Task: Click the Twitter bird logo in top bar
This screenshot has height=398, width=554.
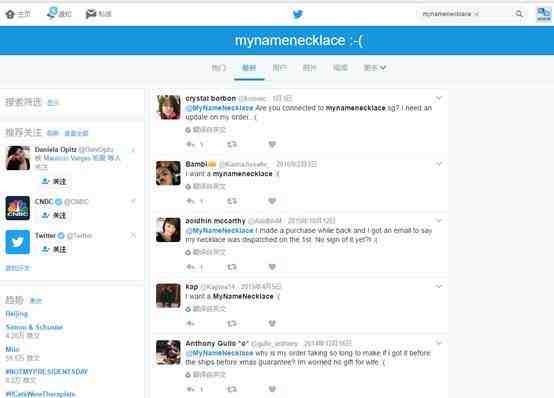Action: [x=297, y=14]
